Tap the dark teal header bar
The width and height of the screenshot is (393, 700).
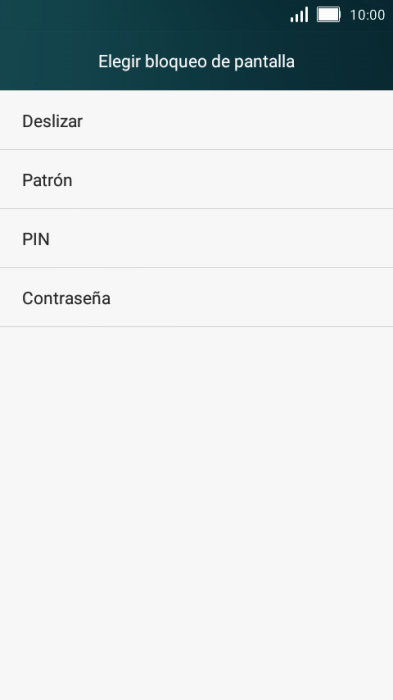[x=196, y=45]
